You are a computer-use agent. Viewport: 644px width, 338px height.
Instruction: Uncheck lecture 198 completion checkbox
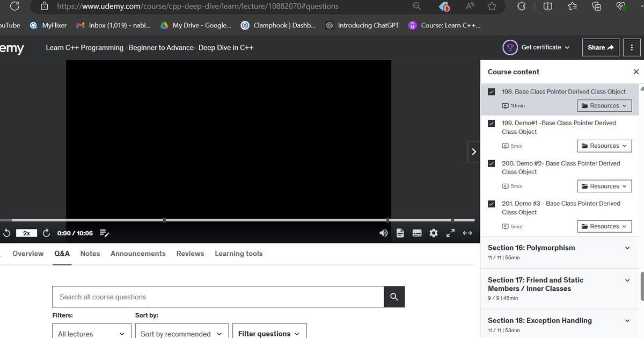[x=491, y=92]
